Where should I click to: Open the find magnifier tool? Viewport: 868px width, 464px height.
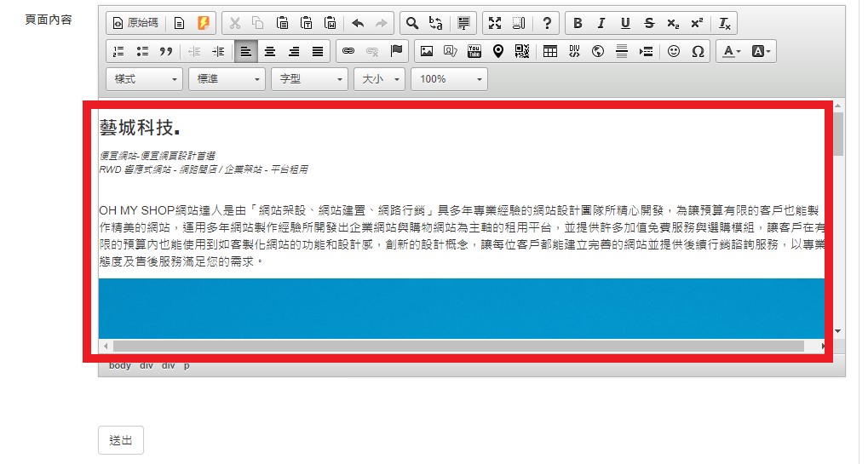pos(412,23)
